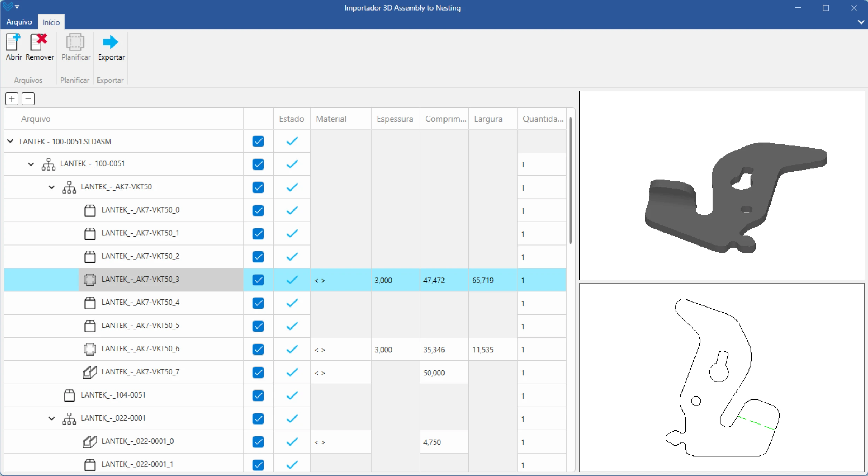Click the assembly icon of LANTEK_-_100-0051
Image resolution: width=868 pixels, height=476 pixels.
click(x=48, y=164)
